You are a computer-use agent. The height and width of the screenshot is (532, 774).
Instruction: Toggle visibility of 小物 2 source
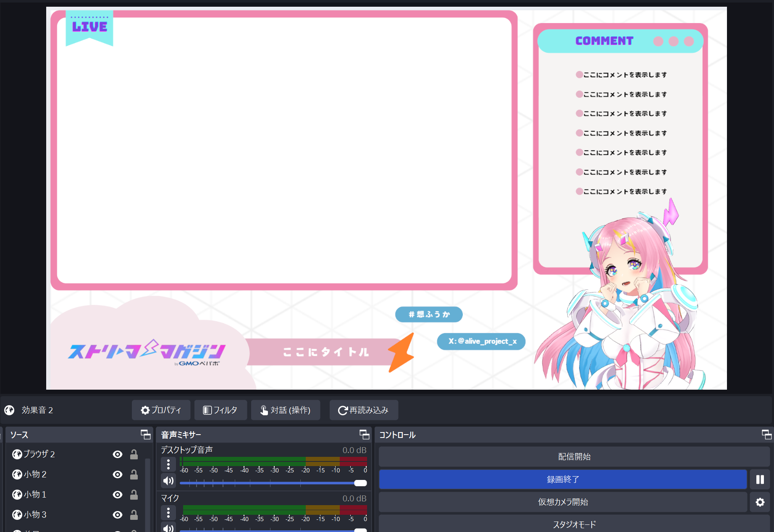pyautogui.click(x=118, y=474)
